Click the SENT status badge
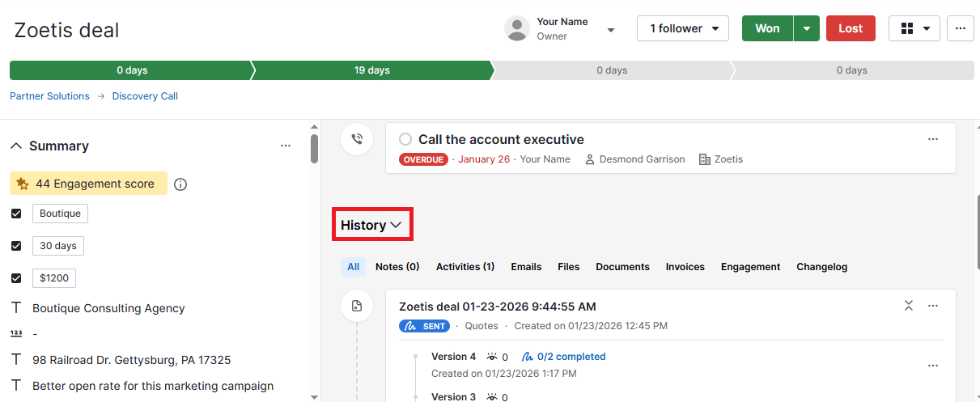This screenshot has width=980, height=402. (425, 326)
